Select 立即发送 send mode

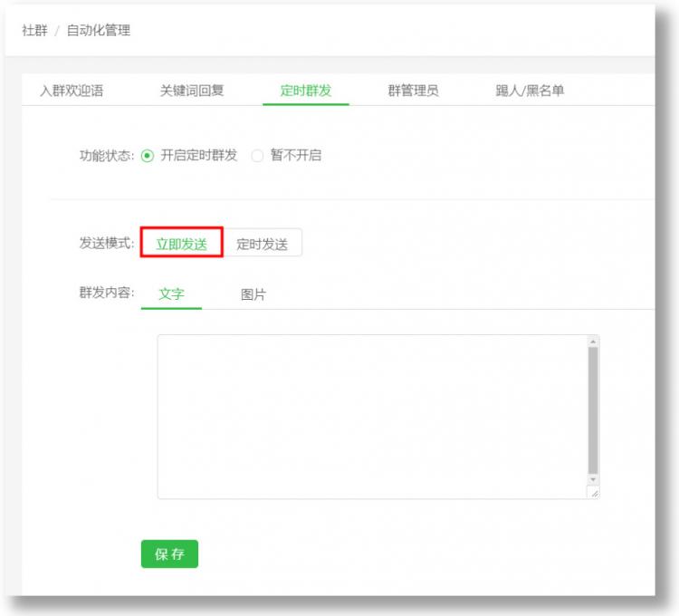point(181,243)
